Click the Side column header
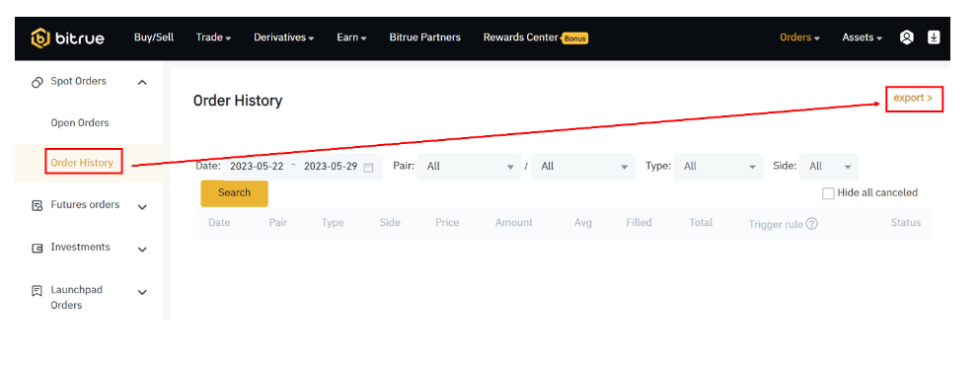Screen dimensions: 980x365 (390, 223)
